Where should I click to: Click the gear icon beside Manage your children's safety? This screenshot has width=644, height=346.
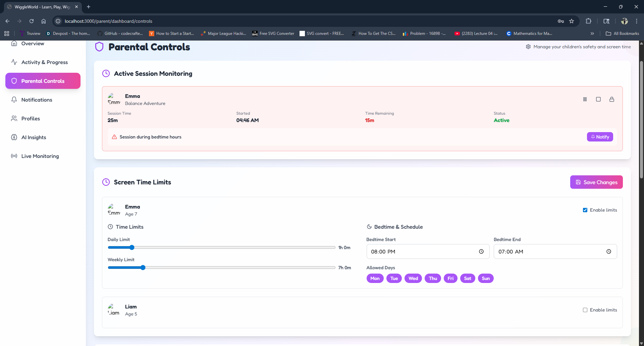point(528,47)
